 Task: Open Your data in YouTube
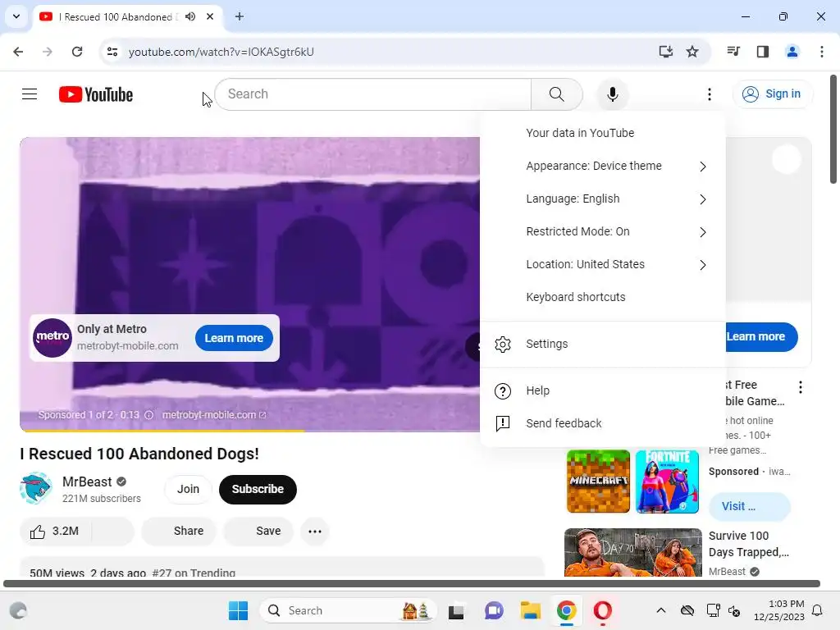point(603,133)
